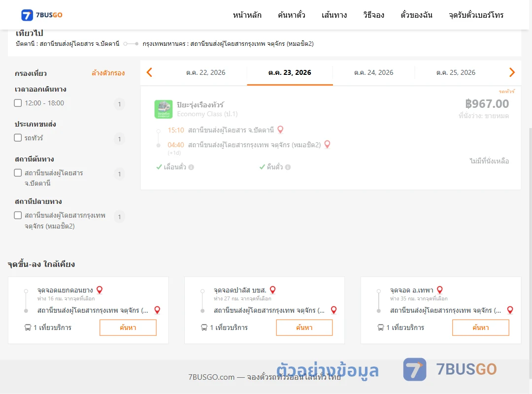Click ค้นหา in จุดจอดแยกดอนยาง card
Image resolution: width=532 pixels, height=394 pixels.
click(128, 328)
